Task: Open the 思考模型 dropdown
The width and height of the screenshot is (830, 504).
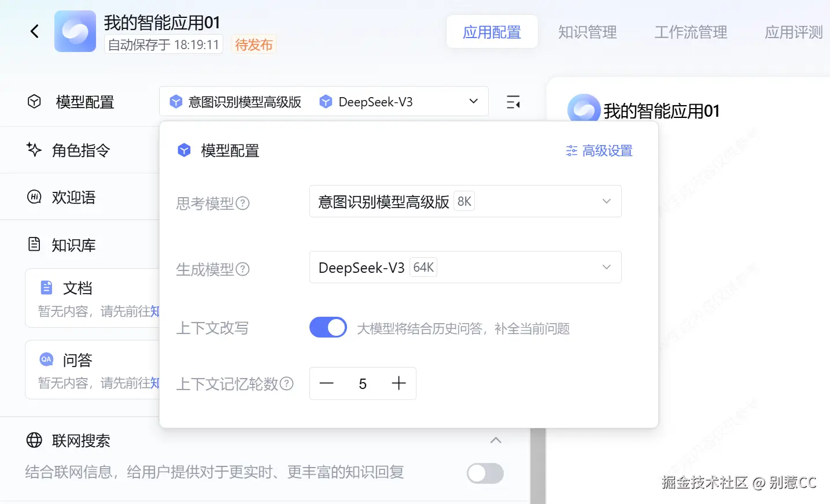Action: (466, 201)
